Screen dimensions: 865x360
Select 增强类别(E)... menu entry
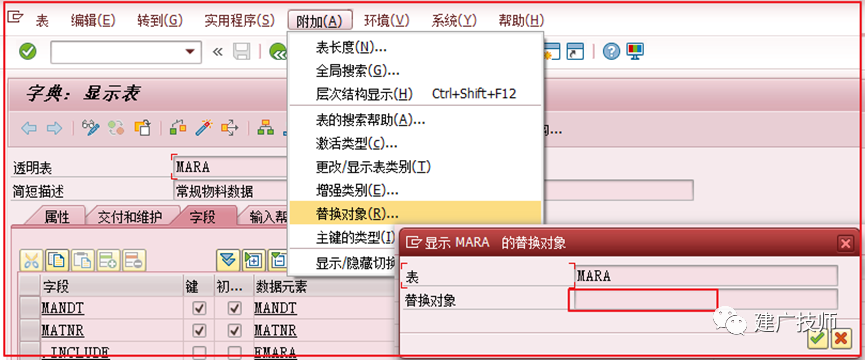[416, 190]
